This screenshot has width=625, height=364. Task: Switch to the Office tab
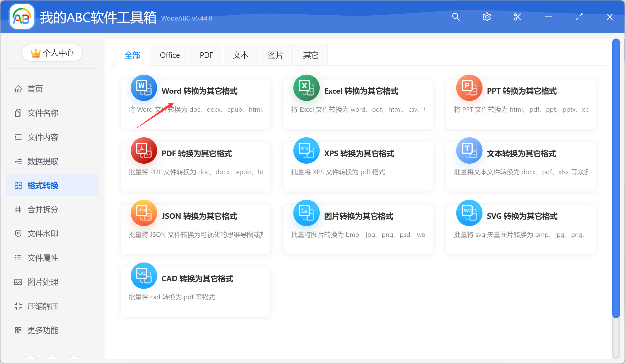click(x=170, y=55)
